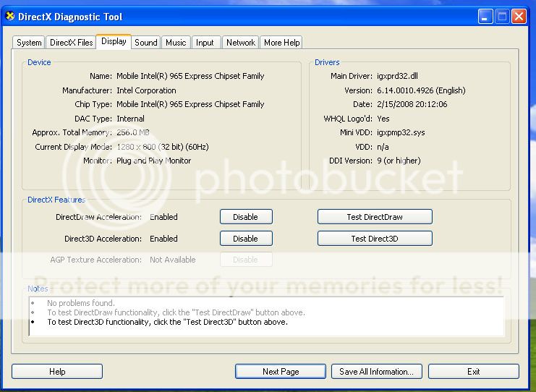Viewport: 536px width, 392px height.
Task: Open the DirectX Files tab
Action: (x=71, y=43)
